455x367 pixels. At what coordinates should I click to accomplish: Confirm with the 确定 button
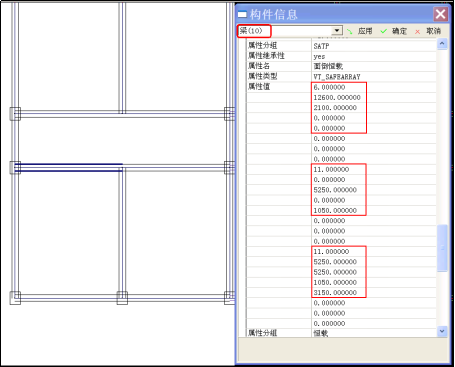(399, 31)
